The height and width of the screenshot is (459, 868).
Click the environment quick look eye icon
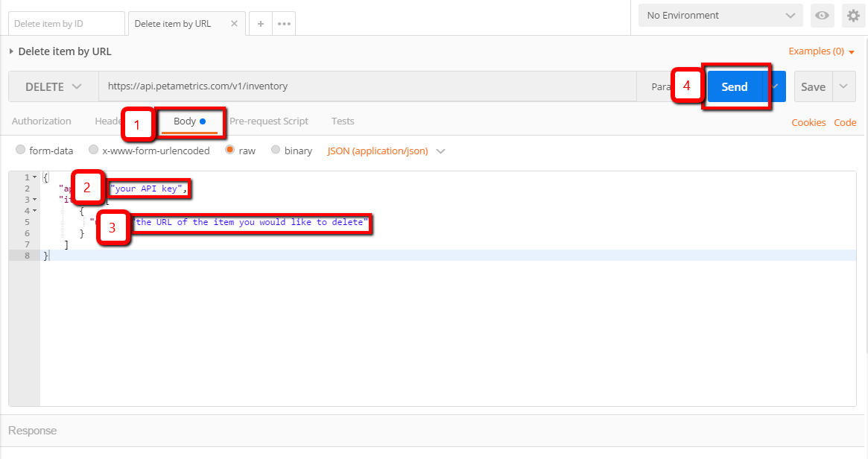pos(822,16)
